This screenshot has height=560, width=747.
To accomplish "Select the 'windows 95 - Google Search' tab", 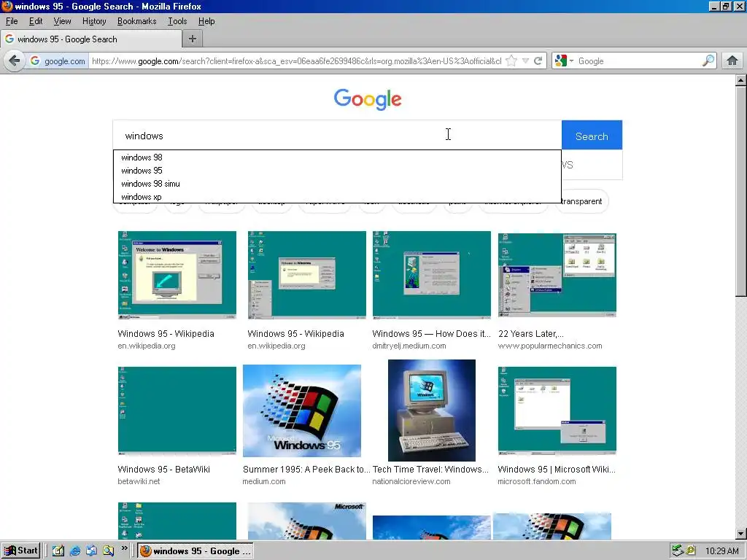I will (91, 39).
